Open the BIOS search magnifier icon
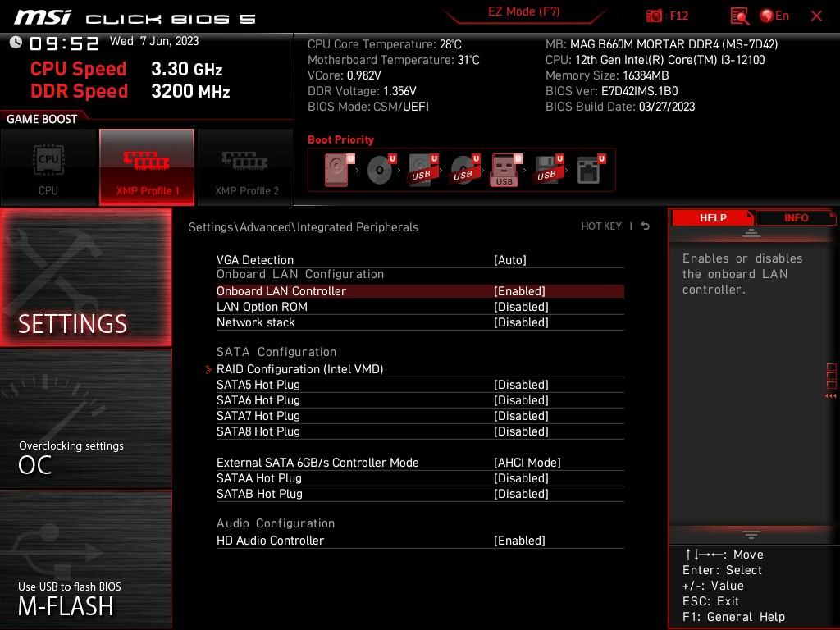The image size is (840, 630). pos(739,16)
